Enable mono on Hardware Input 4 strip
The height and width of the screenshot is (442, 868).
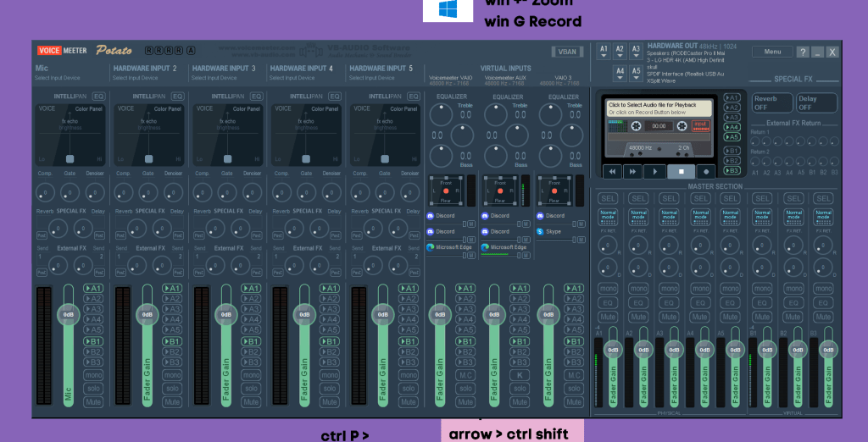coord(330,375)
